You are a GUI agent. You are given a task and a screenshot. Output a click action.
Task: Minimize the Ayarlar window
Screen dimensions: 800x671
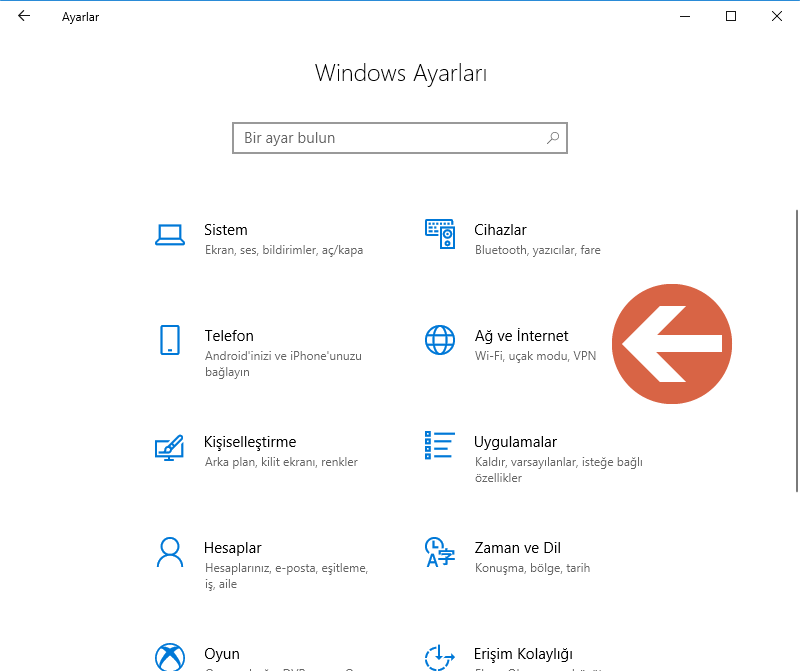(685, 16)
